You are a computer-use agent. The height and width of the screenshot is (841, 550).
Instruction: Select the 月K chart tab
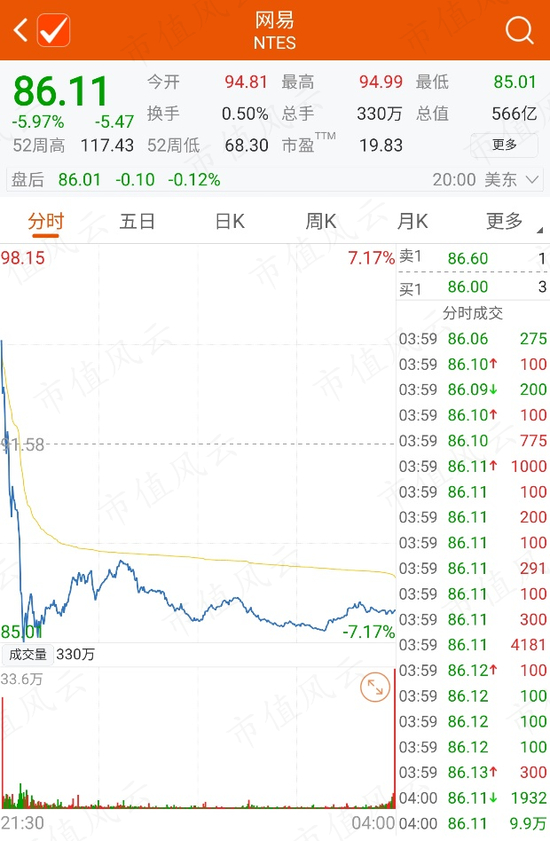pyautogui.click(x=412, y=221)
